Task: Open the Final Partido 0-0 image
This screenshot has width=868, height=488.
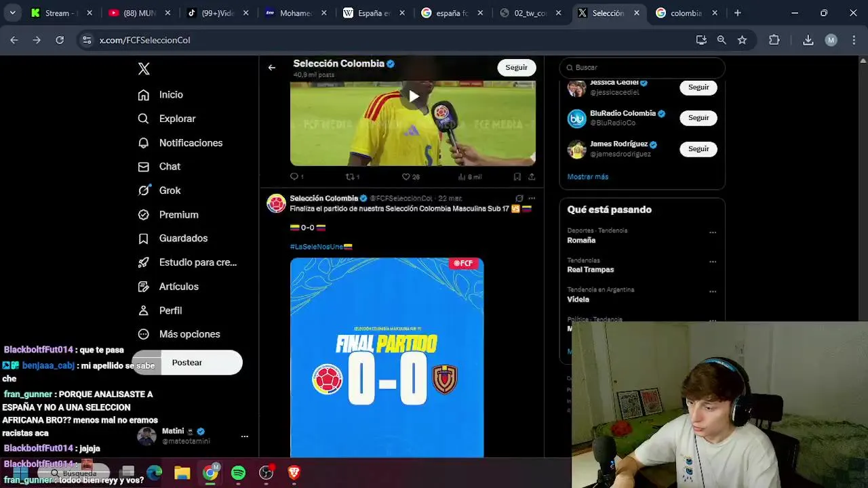Action: 387,357
